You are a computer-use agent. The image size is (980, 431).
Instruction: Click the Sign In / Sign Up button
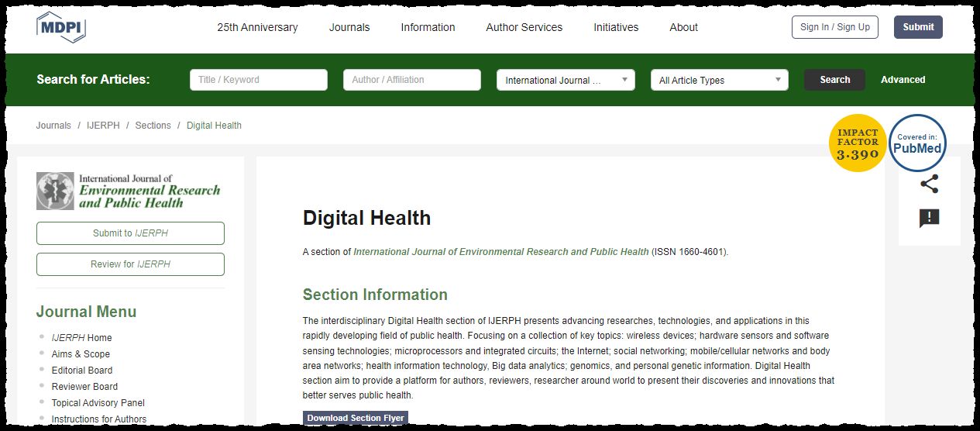(x=835, y=27)
